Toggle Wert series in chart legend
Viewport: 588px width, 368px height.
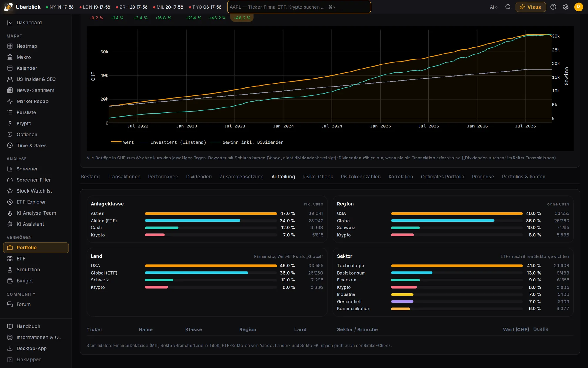(122, 142)
